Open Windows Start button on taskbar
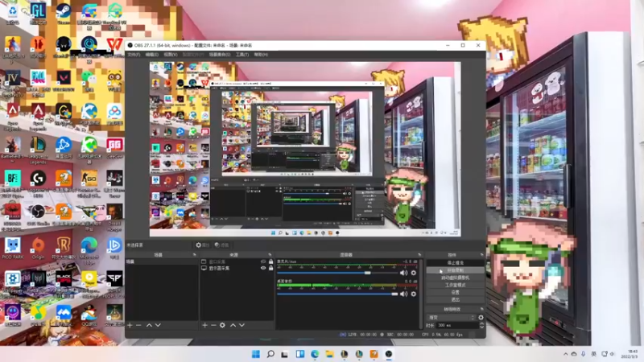This screenshot has width=644, height=362. (255, 354)
